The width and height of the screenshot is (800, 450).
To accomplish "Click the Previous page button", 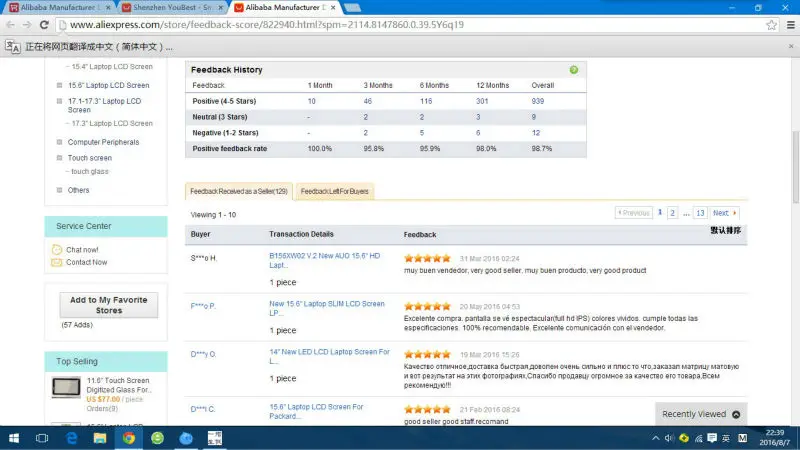I will click(x=634, y=213).
